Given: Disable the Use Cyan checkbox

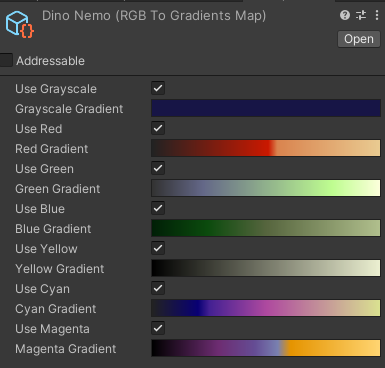Looking at the screenshot, I should coord(158,288).
